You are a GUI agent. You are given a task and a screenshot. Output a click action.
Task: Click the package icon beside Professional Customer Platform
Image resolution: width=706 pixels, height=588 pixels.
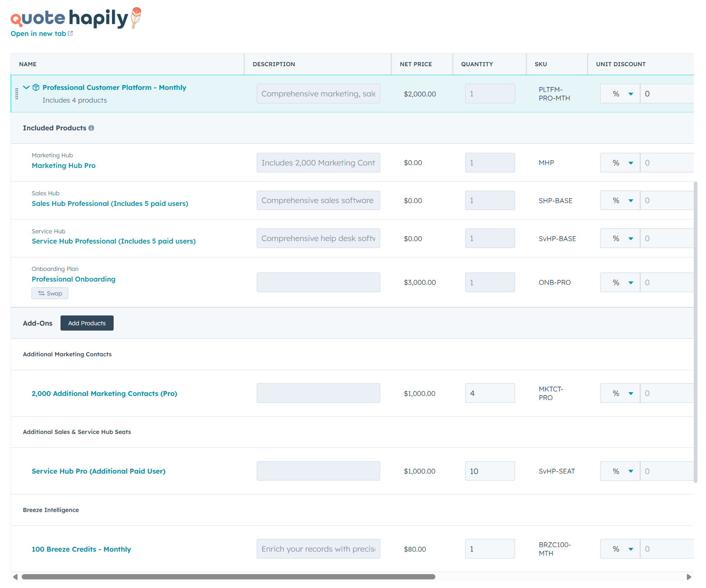pos(36,87)
